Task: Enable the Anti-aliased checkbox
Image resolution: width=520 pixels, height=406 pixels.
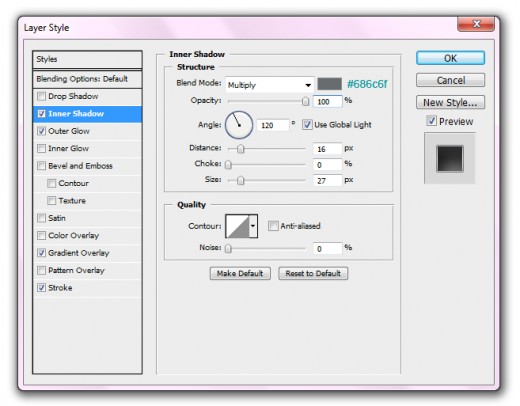Action: click(x=273, y=226)
